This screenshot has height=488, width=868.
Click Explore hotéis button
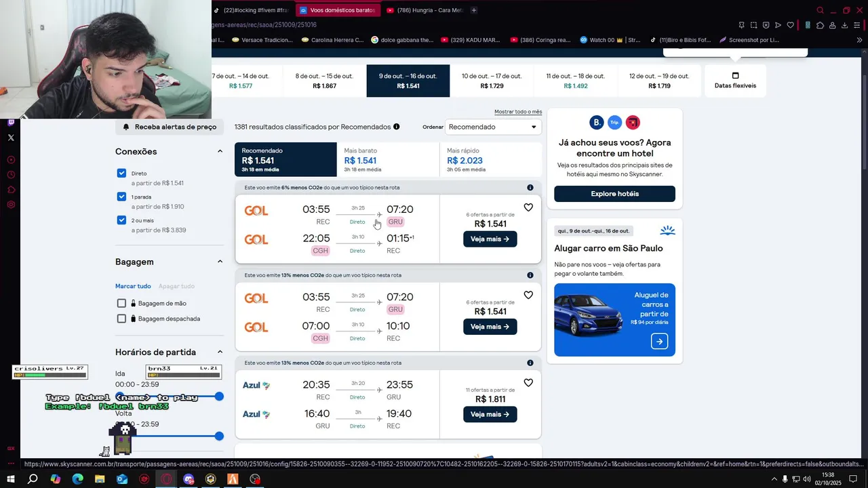point(614,194)
